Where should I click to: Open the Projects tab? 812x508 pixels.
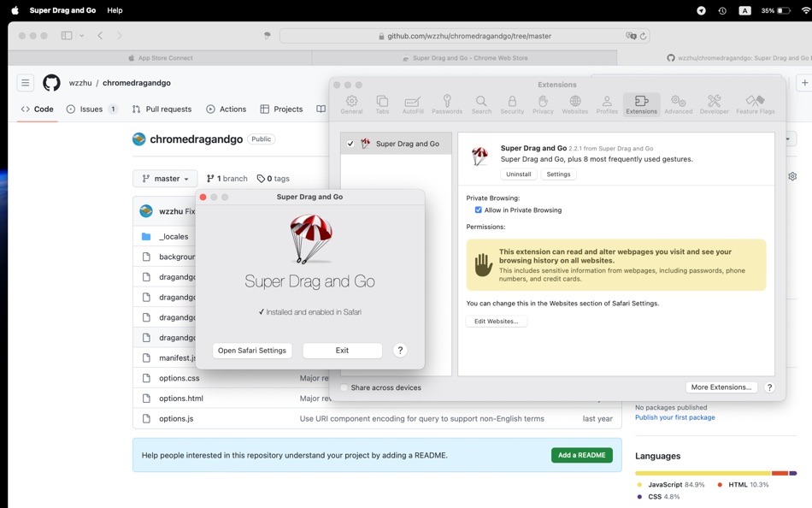[x=282, y=109]
